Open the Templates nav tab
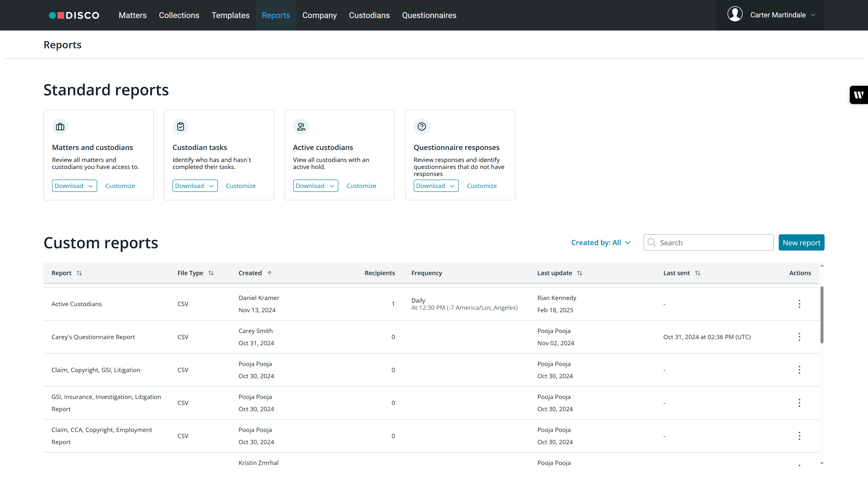This screenshot has width=868, height=488. pyautogui.click(x=231, y=15)
